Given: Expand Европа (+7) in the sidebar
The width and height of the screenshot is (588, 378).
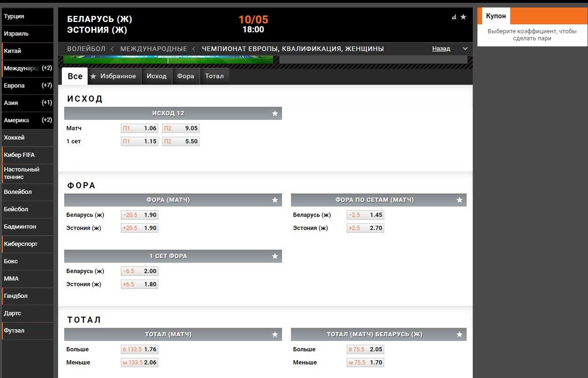Looking at the screenshot, I should tap(28, 86).
